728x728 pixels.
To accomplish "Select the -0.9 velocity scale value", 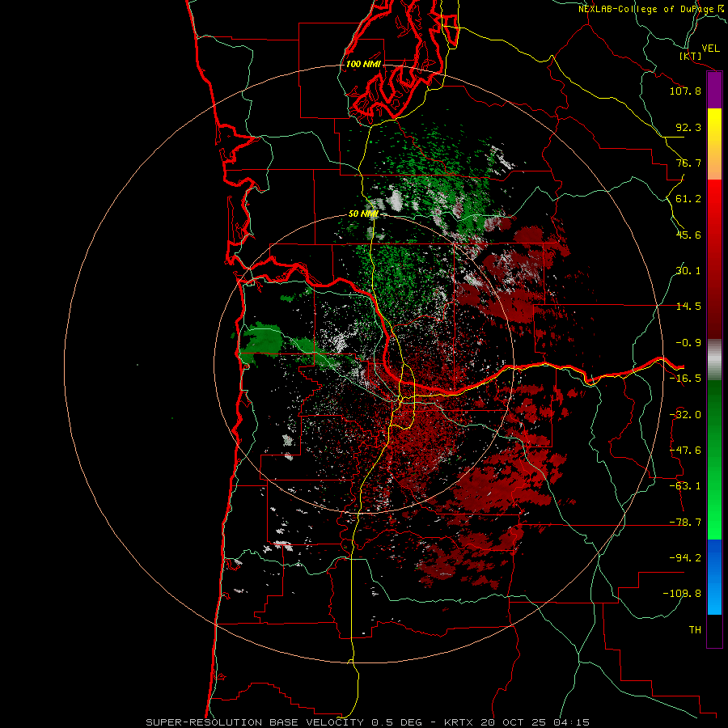I will pos(688,343).
